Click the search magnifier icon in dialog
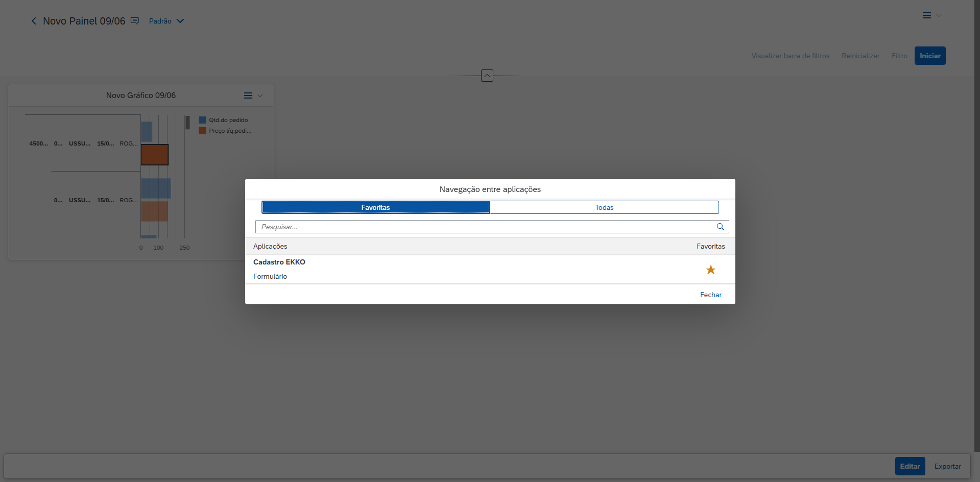Image resolution: width=980 pixels, height=482 pixels. (720, 227)
